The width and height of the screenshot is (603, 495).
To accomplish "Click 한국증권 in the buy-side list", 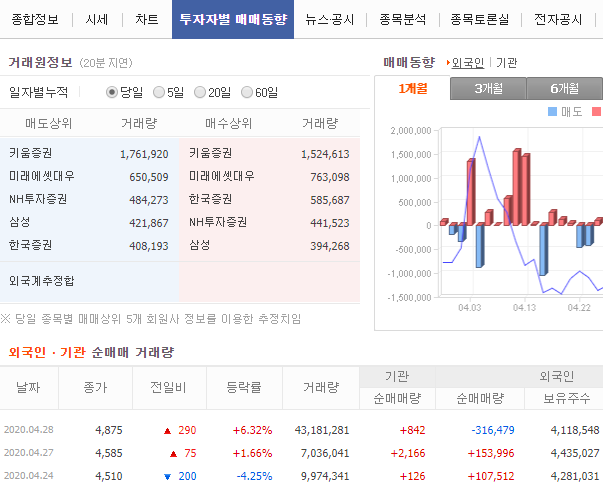I will (211, 199).
